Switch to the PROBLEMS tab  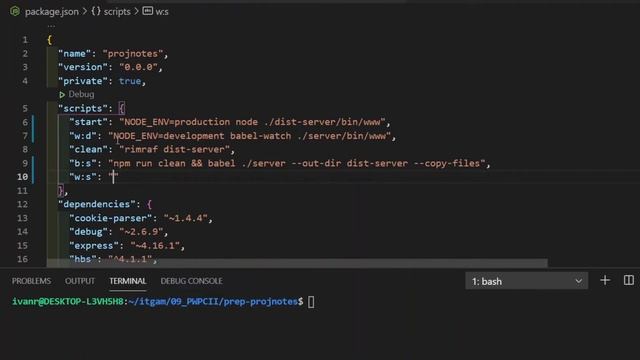pos(31,281)
